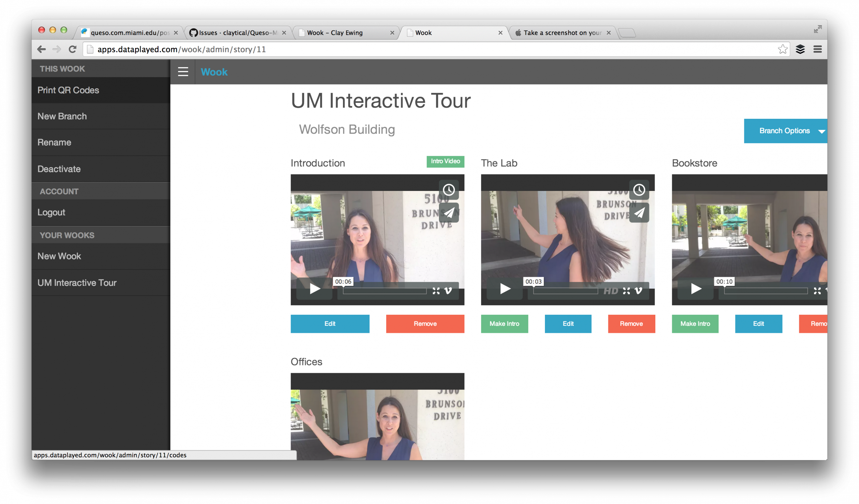
Task: Click the Wolfson Building branch title
Action: pos(347,130)
